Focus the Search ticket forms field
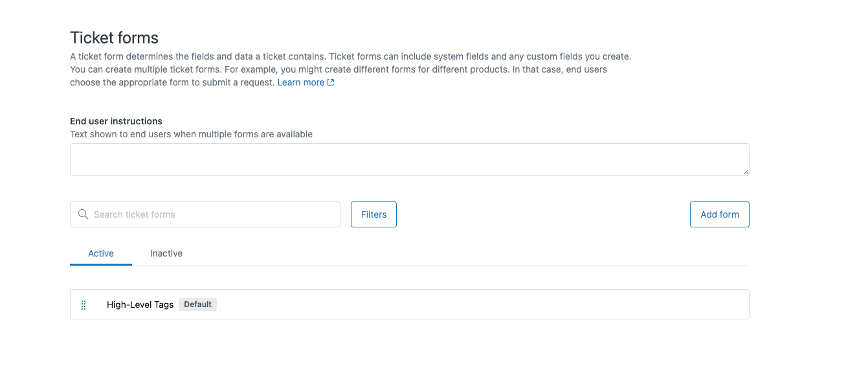Viewport: 868px width, 379px height. [x=214, y=214]
